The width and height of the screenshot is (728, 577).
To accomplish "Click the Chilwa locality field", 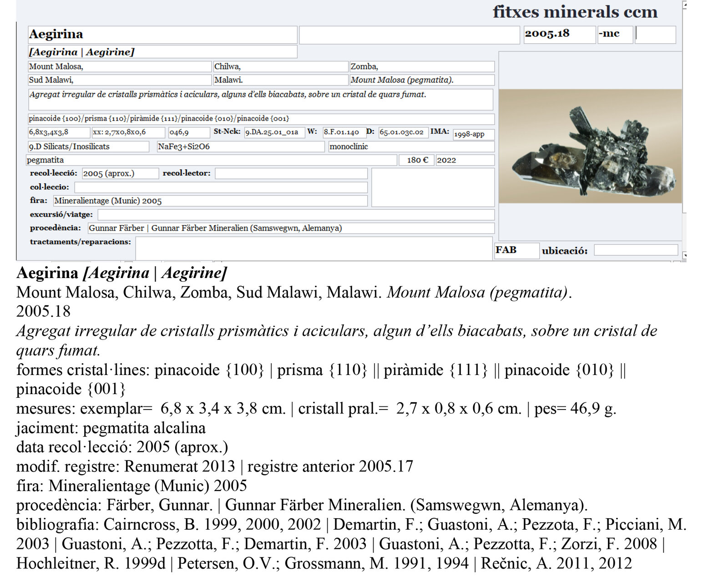I will tap(281, 67).
